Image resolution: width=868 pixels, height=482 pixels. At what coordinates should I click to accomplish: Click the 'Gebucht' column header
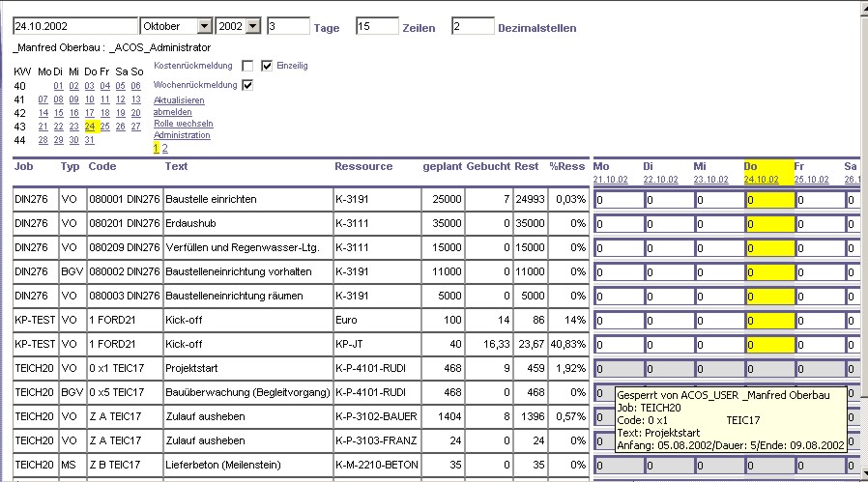click(x=489, y=166)
